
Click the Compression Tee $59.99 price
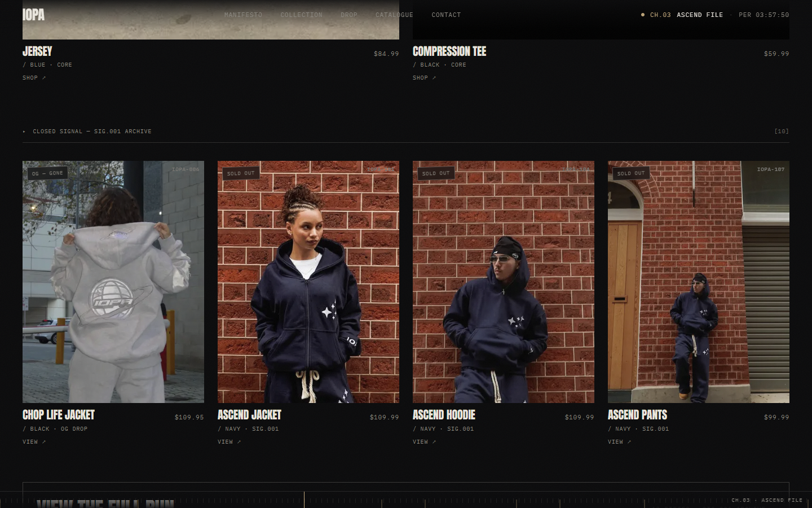(x=776, y=54)
